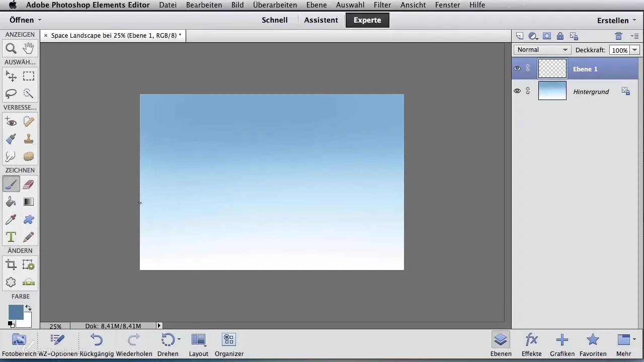This screenshot has width=644, height=362.
Task: Select the Recompose tool
Action: pos(29,264)
